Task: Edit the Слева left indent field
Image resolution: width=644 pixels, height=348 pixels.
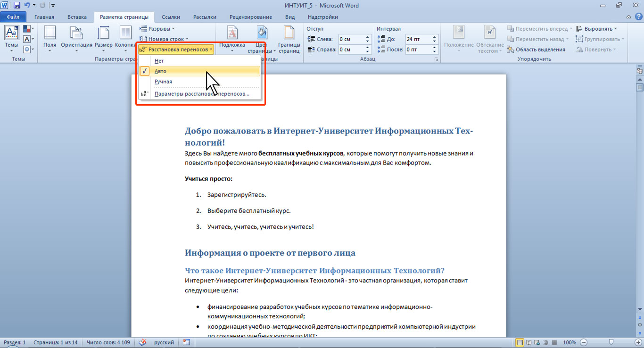Action: 351,39
